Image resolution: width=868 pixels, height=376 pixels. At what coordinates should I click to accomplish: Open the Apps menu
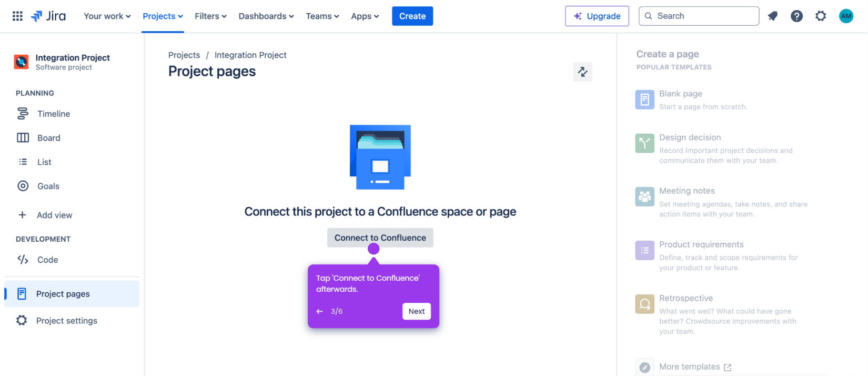pos(365,16)
